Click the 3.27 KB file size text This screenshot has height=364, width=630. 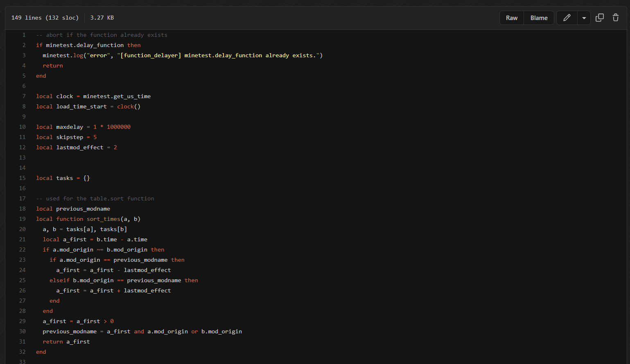[102, 18]
